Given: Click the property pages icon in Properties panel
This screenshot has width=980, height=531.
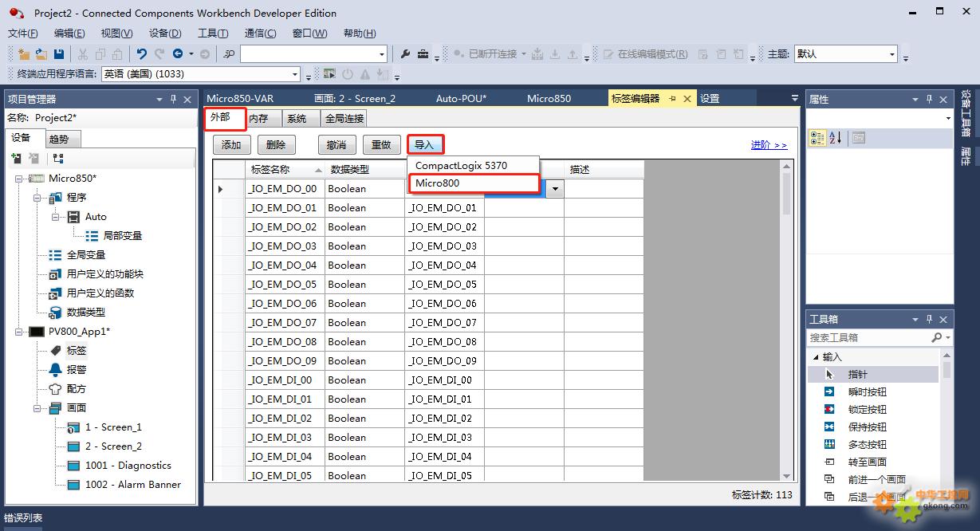Looking at the screenshot, I should point(858,138).
